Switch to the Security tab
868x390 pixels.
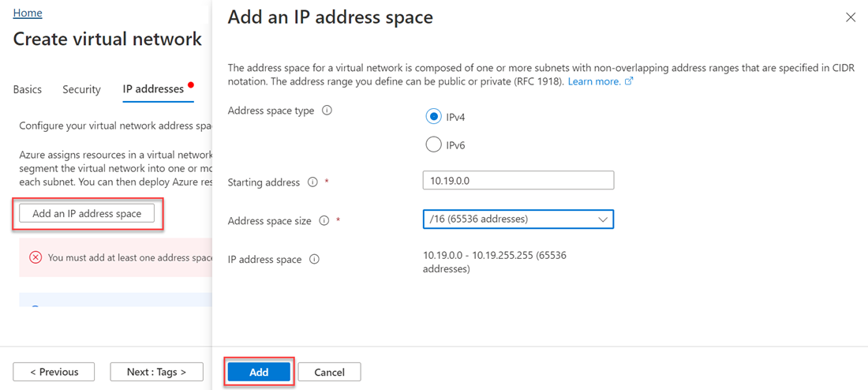tap(81, 89)
